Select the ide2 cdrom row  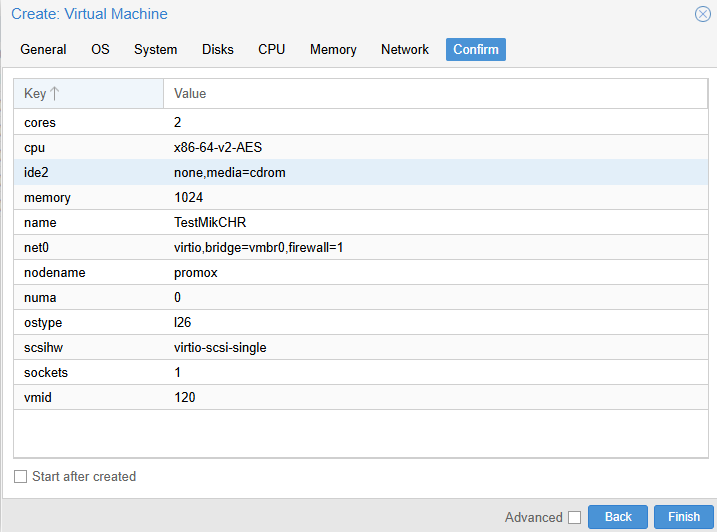pos(361,172)
